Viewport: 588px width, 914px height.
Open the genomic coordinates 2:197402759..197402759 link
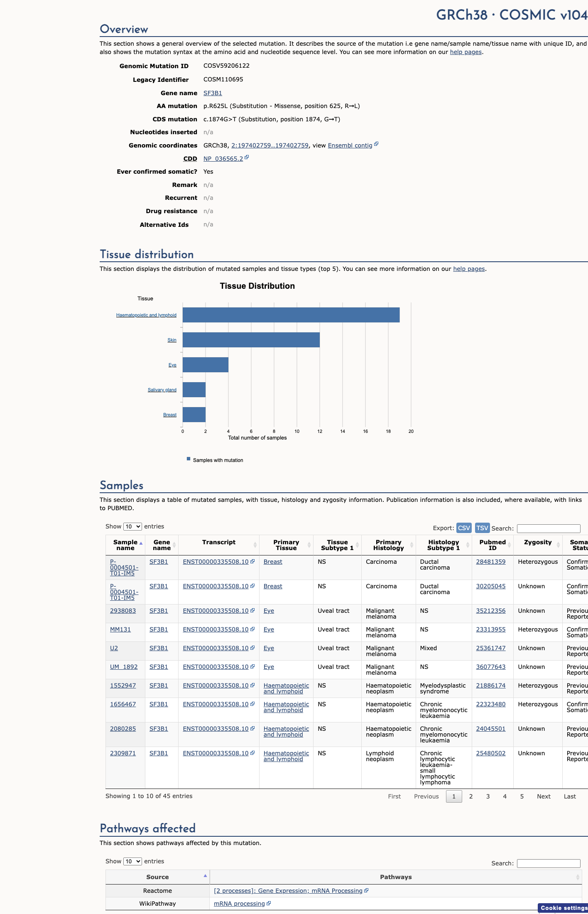(270, 145)
